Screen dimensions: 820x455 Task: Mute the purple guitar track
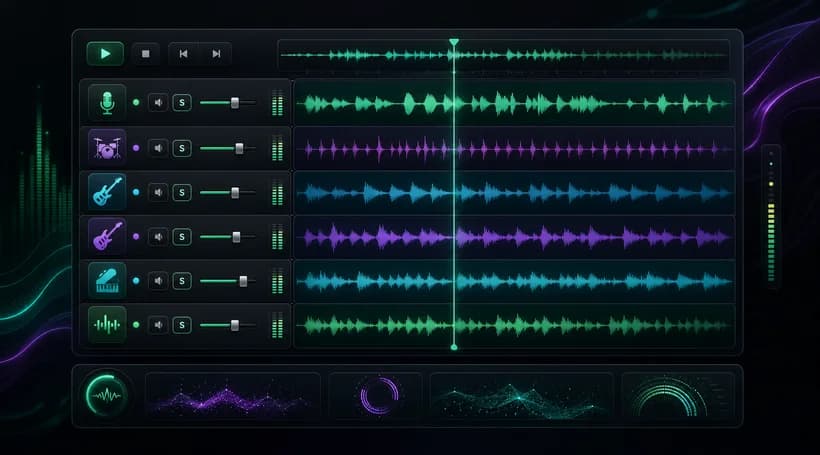[x=158, y=237]
